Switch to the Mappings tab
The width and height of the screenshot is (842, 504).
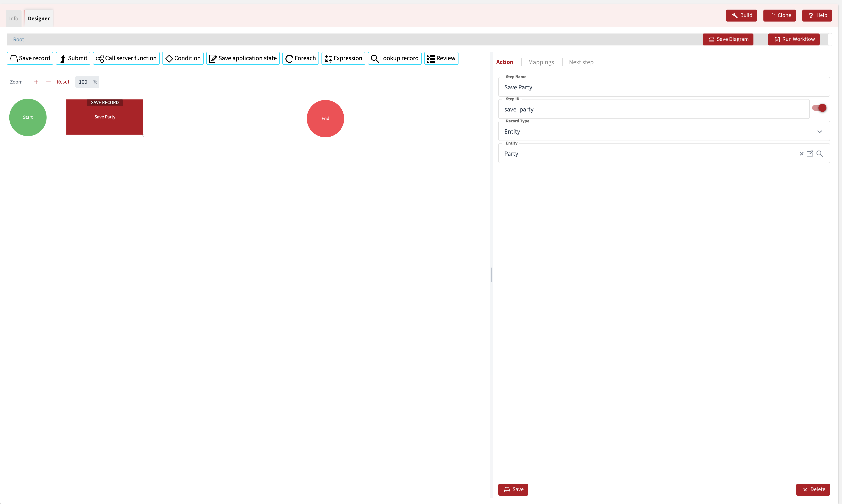tap(541, 62)
